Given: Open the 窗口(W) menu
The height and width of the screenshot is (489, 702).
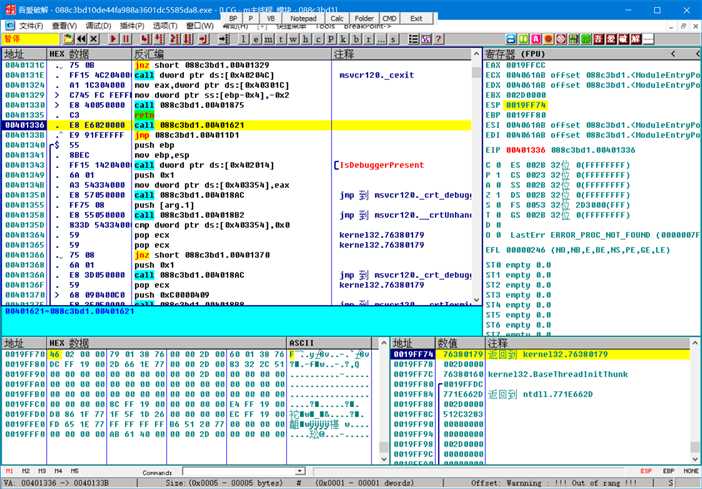Looking at the screenshot, I should 200,26.
